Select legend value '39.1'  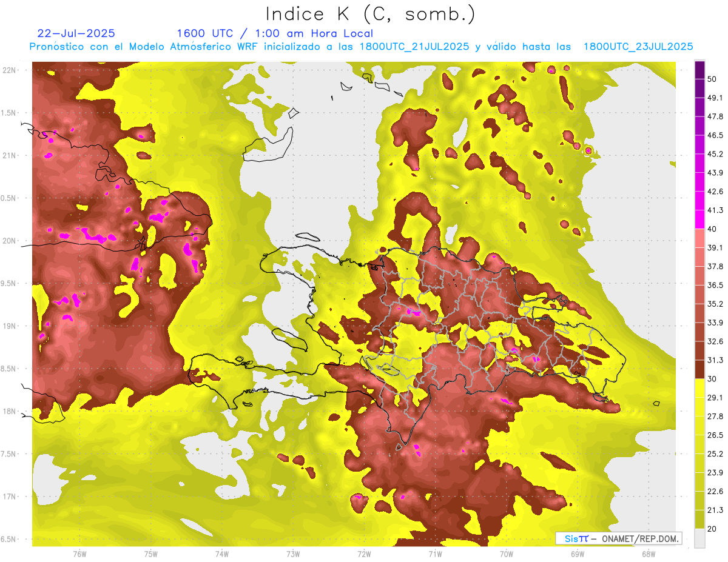click(715, 247)
